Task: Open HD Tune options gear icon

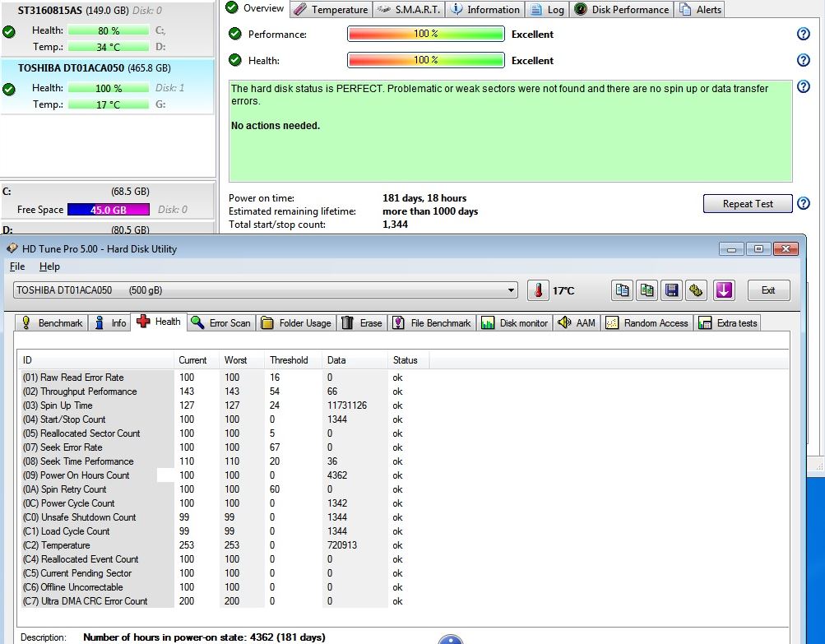Action: click(x=696, y=290)
